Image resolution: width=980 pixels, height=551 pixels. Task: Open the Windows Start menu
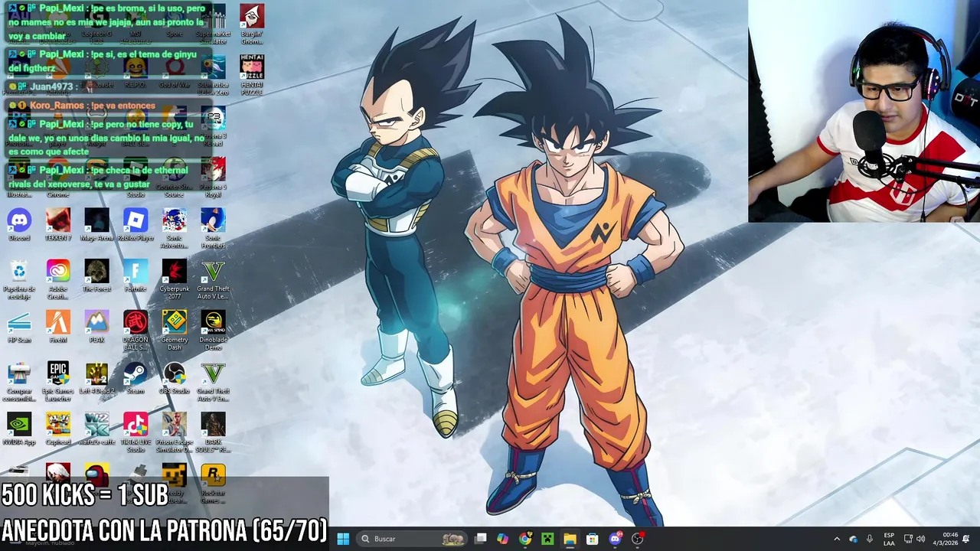(343, 539)
